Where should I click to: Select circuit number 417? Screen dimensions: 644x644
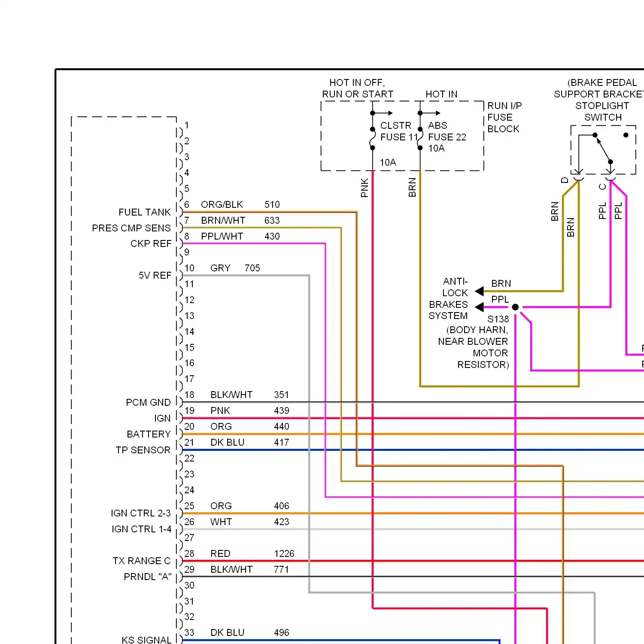(281, 442)
